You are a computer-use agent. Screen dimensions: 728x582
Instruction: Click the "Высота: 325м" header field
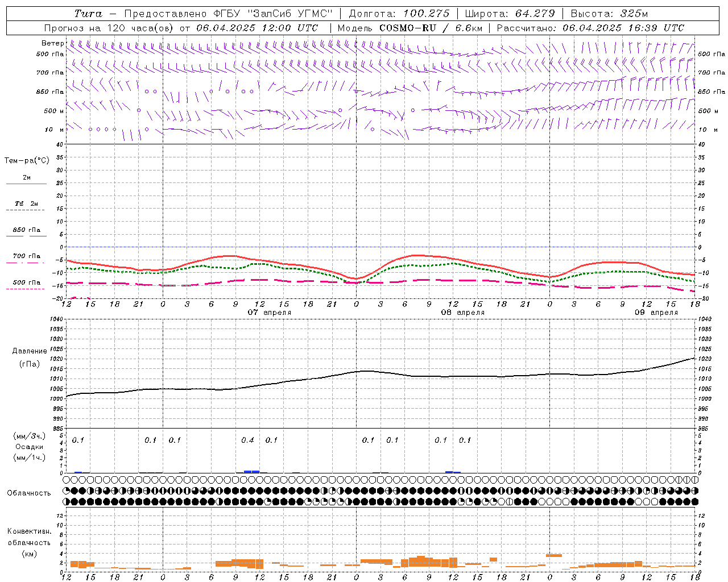click(609, 14)
